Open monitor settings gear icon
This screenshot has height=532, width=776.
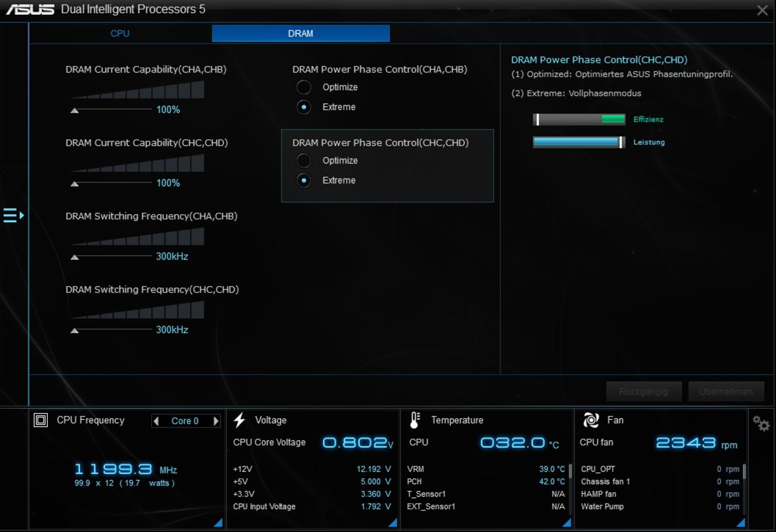click(x=761, y=423)
